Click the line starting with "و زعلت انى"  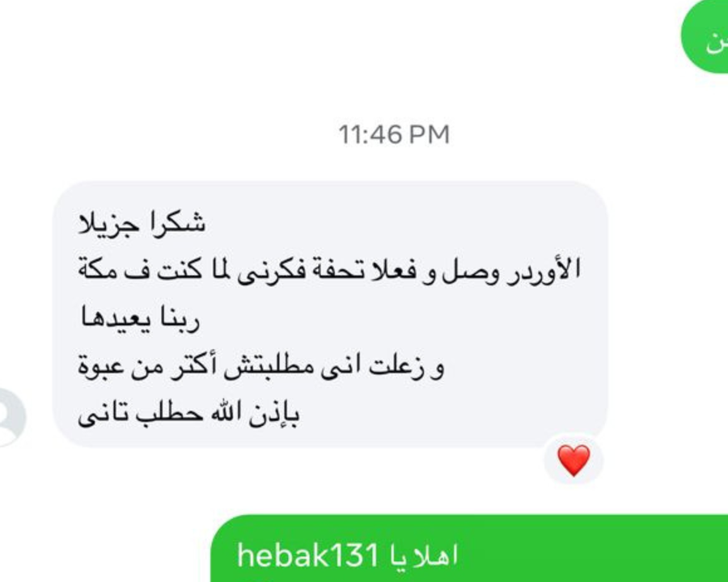261,367
